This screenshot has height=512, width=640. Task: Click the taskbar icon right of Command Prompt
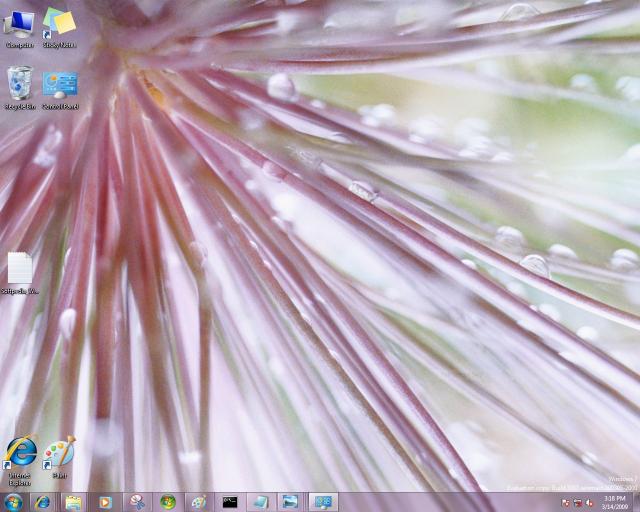point(259,501)
